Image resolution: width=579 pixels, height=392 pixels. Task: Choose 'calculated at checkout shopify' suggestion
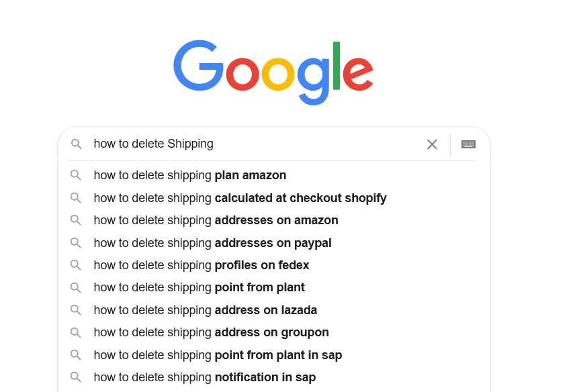click(x=240, y=198)
